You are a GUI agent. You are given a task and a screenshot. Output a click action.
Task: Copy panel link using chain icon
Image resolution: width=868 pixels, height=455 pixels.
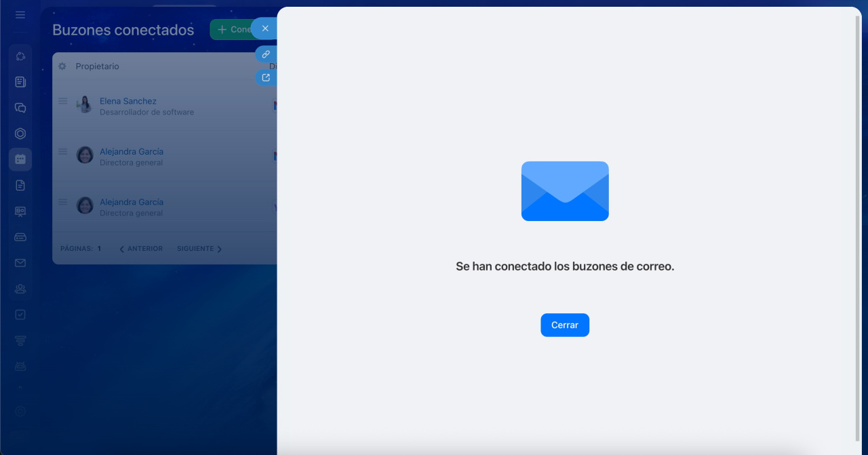click(x=266, y=54)
